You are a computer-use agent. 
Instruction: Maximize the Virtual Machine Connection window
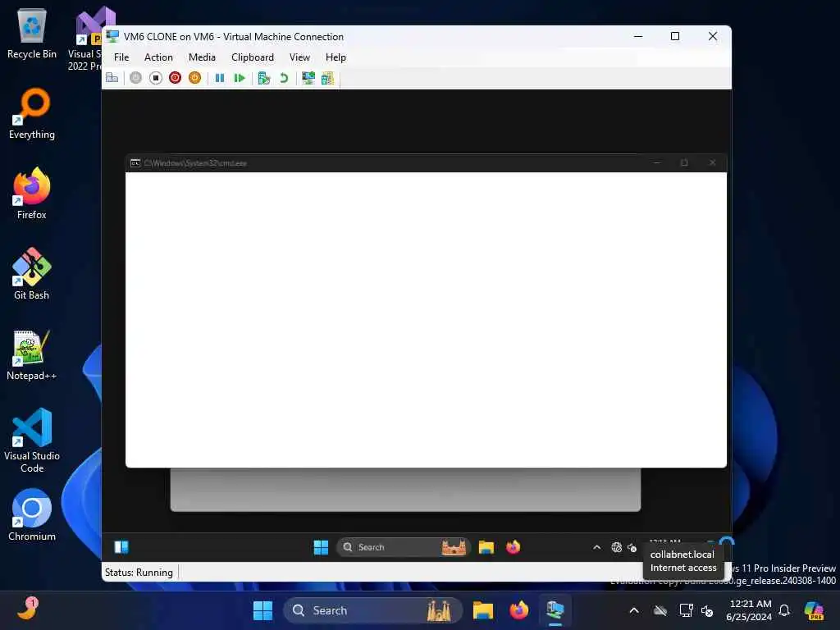(675, 36)
